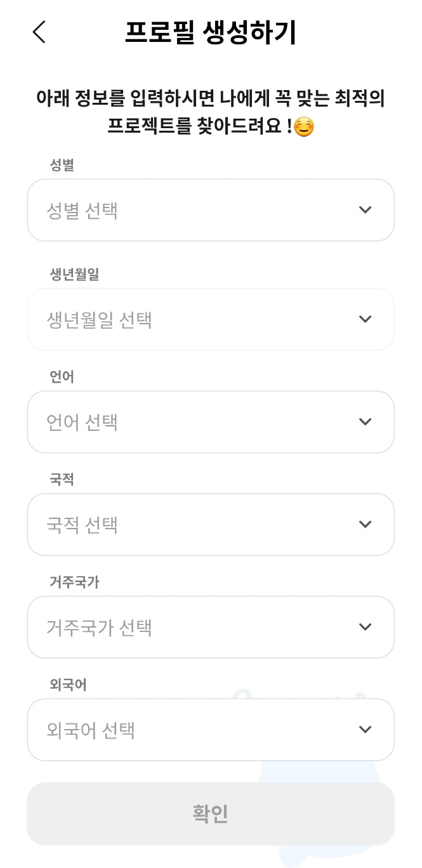The width and height of the screenshot is (422, 868).
Task: Expand the 언어 선택 dropdown
Action: 211,422
